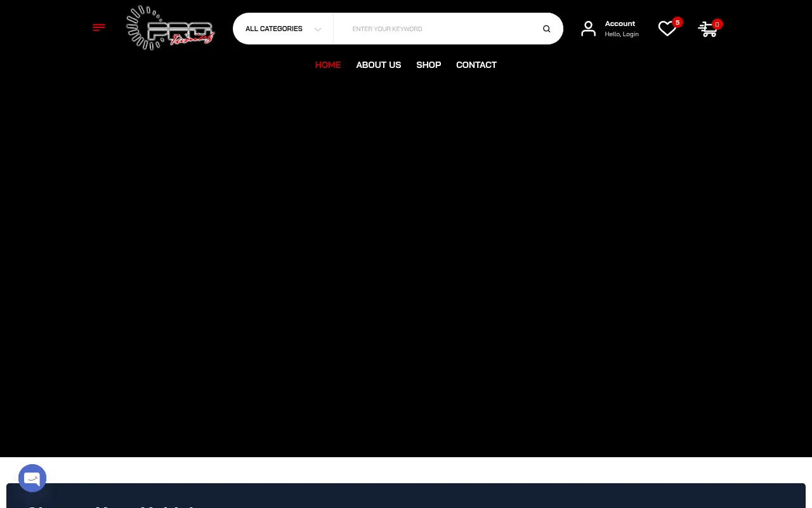This screenshot has width=812, height=508.
Task: Click the Pro Racing site logo
Action: pyautogui.click(x=171, y=28)
